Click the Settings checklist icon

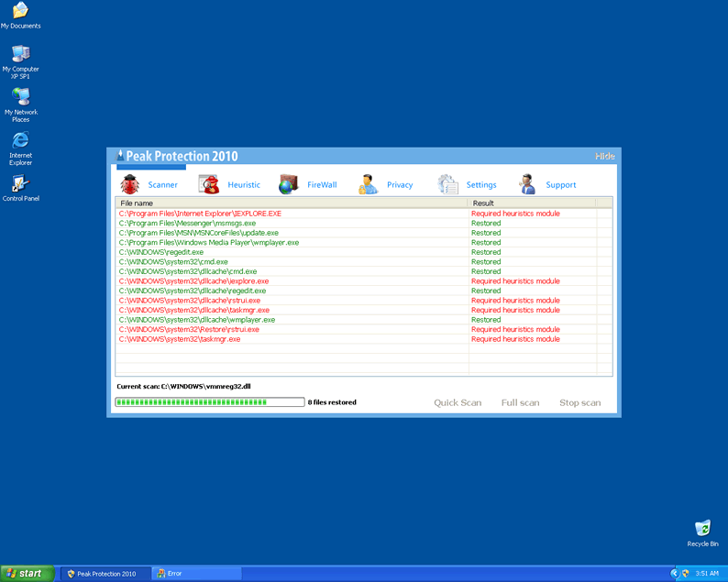pos(447,184)
